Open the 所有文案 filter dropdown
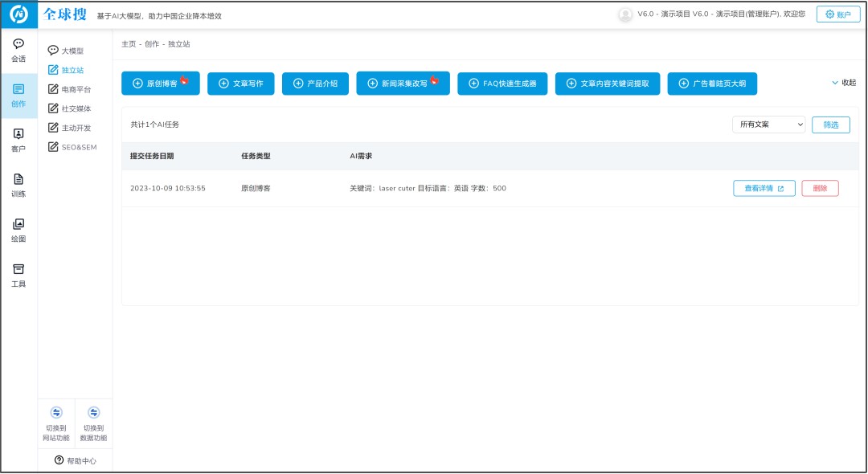The image size is (868, 474). click(x=768, y=125)
